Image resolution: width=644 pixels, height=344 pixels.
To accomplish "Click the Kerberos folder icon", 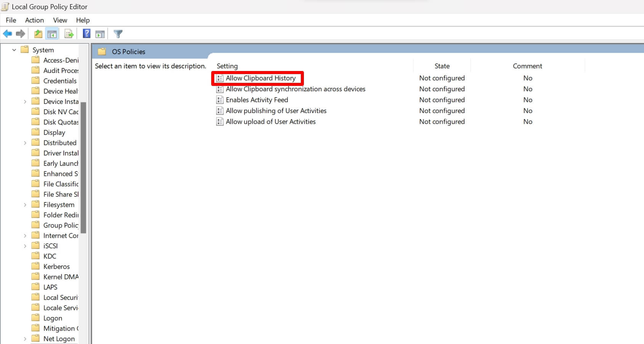I will pyautogui.click(x=35, y=266).
